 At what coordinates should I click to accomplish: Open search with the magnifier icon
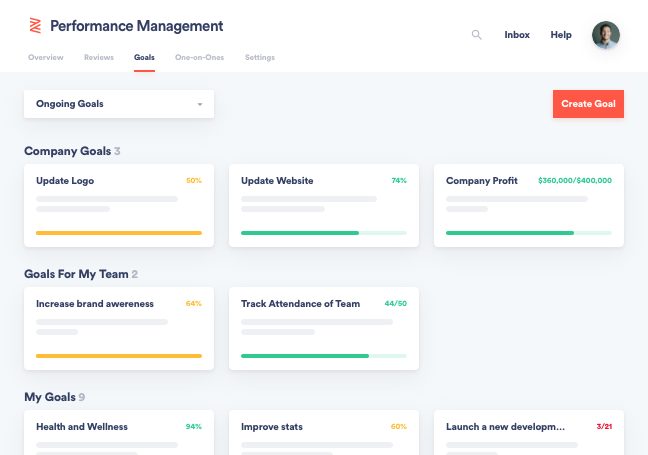click(x=476, y=35)
